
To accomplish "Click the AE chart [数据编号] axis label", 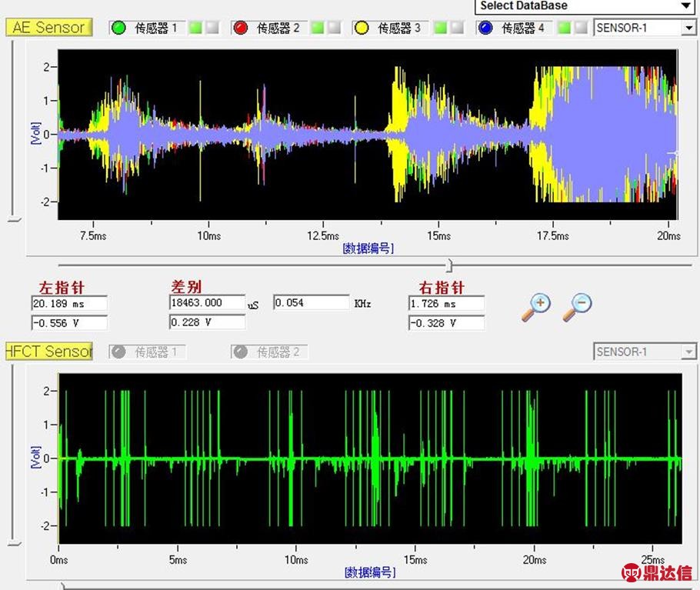I will 368,248.
